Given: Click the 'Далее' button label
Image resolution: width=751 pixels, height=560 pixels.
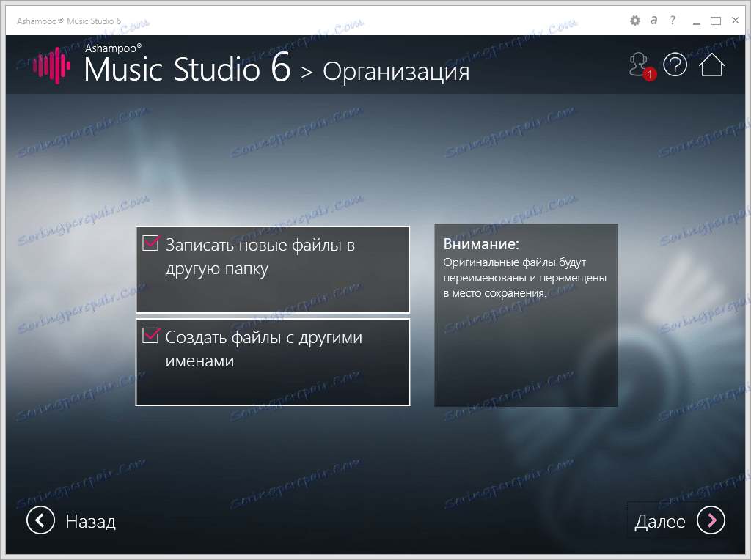Looking at the screenshot, I should click(x=660, y=521).
